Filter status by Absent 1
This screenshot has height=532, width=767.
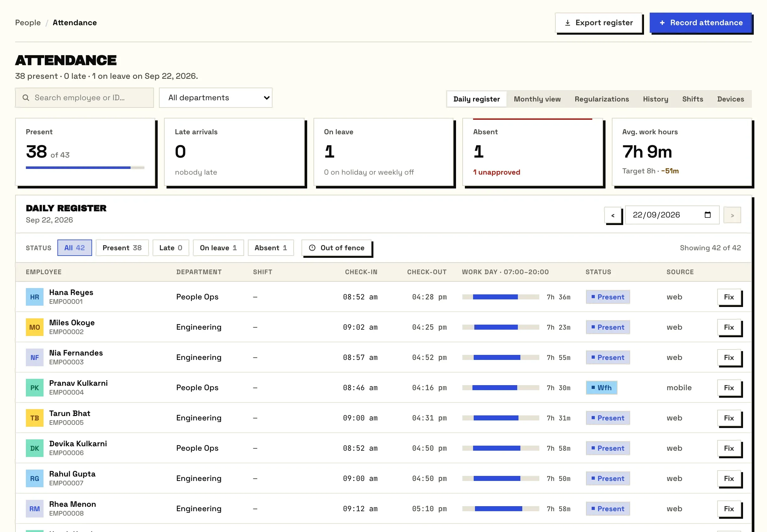(271, 248)
